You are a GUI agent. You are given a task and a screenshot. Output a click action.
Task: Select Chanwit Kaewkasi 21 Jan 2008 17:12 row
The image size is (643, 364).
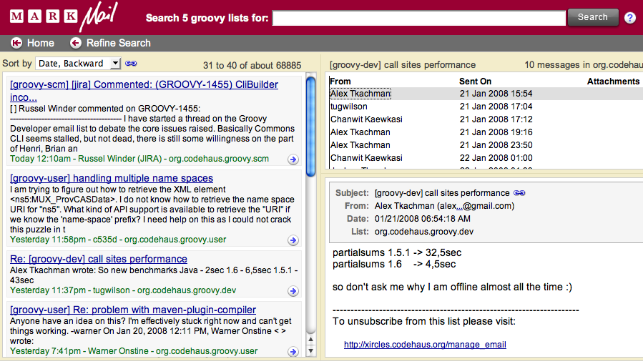pyautogui.click(x=486, y=119)
